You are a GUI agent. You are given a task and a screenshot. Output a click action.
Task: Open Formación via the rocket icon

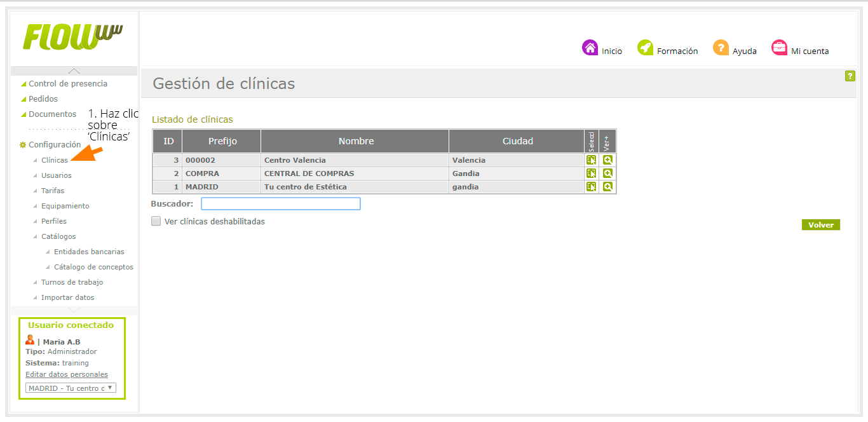(x=645, y=48)
